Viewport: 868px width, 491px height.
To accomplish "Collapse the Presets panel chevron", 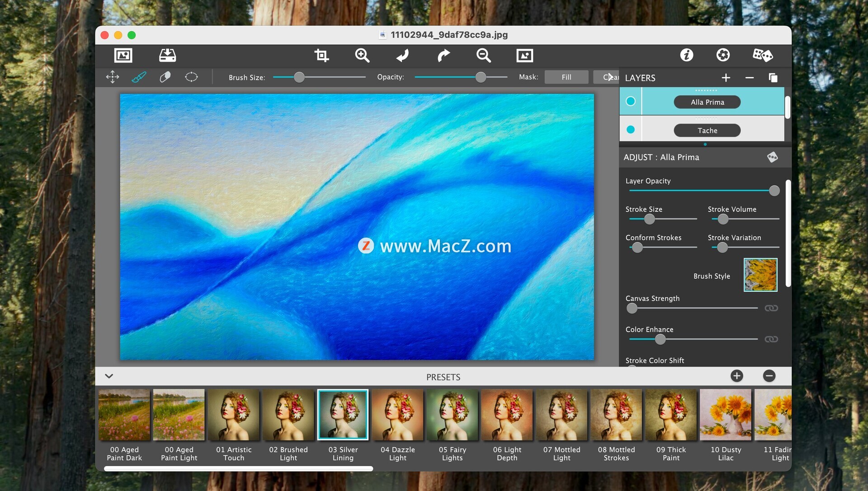I will click(109, 376).
